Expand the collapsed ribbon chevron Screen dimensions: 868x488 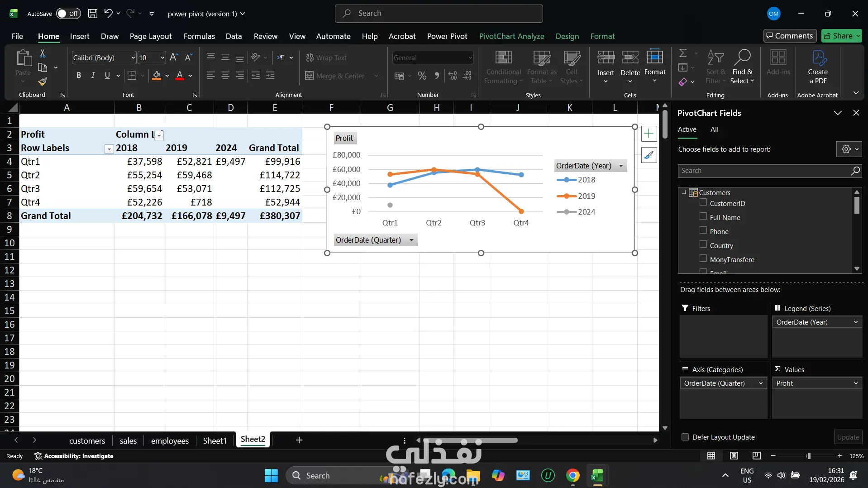pos(856,93)
